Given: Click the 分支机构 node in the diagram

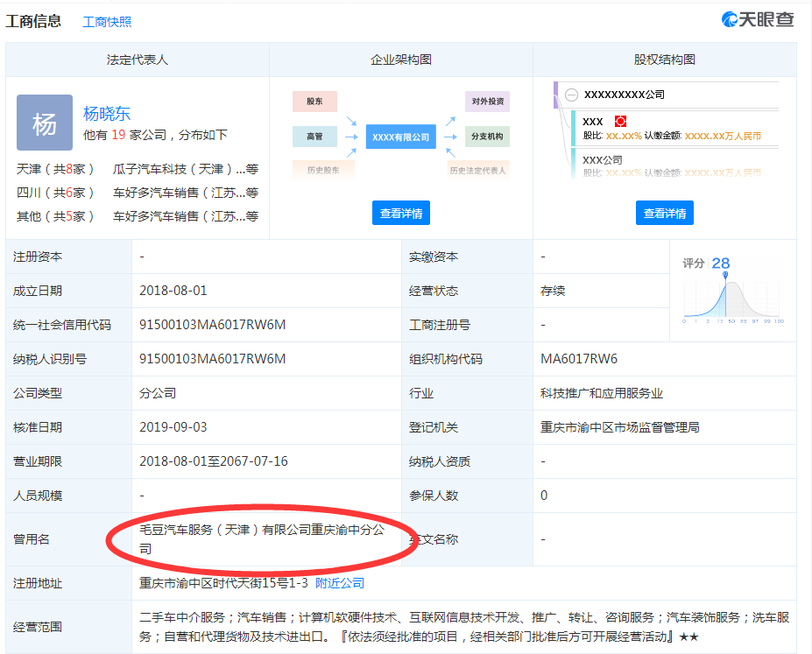Looking at the screenshot, I should pos(486,137).
